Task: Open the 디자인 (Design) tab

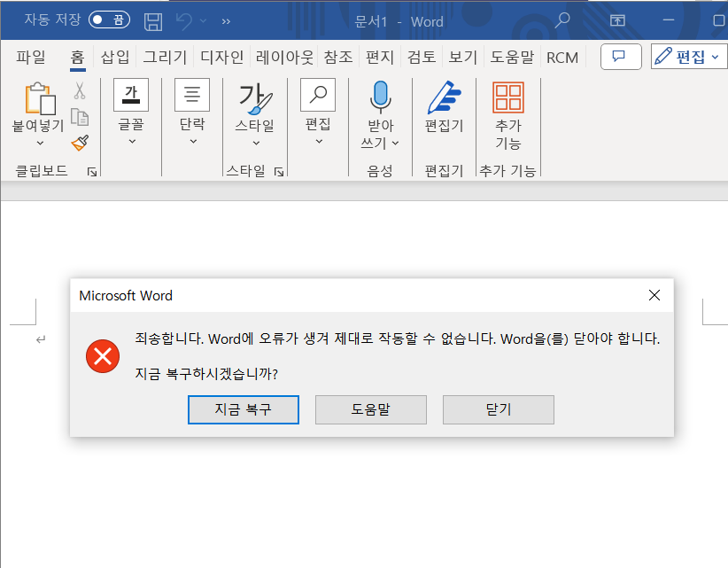Action: (x=222, y=57)
